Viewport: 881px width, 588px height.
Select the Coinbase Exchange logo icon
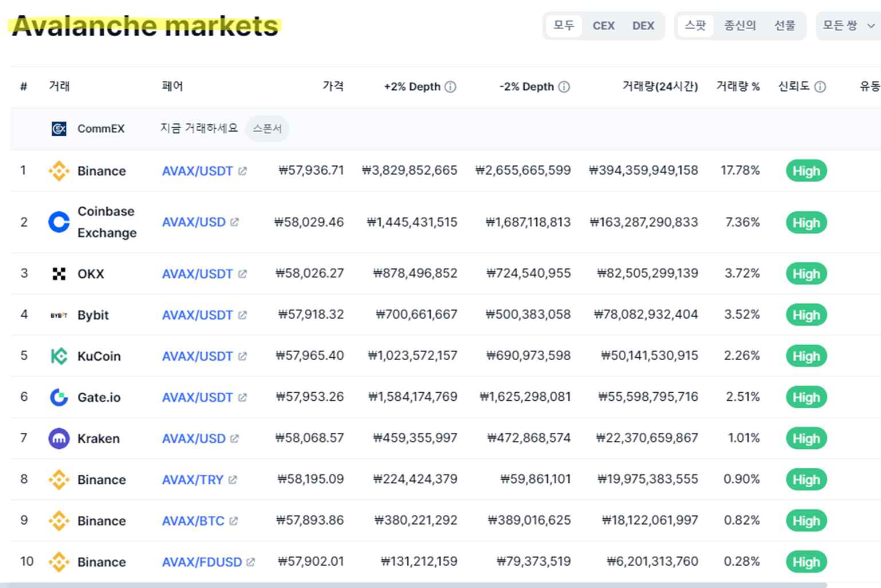pos(59,222)
